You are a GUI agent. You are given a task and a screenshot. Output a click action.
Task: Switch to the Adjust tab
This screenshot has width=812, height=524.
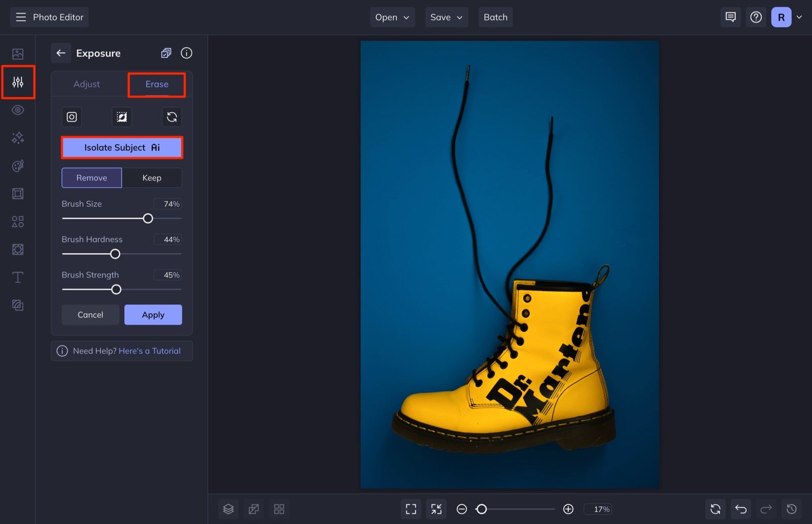coord(87,84)
